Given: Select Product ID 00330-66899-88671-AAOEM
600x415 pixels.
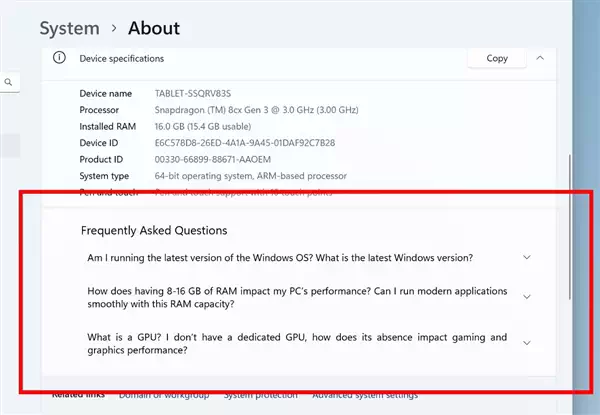Looking at the screenshot, I should [213, 159].
